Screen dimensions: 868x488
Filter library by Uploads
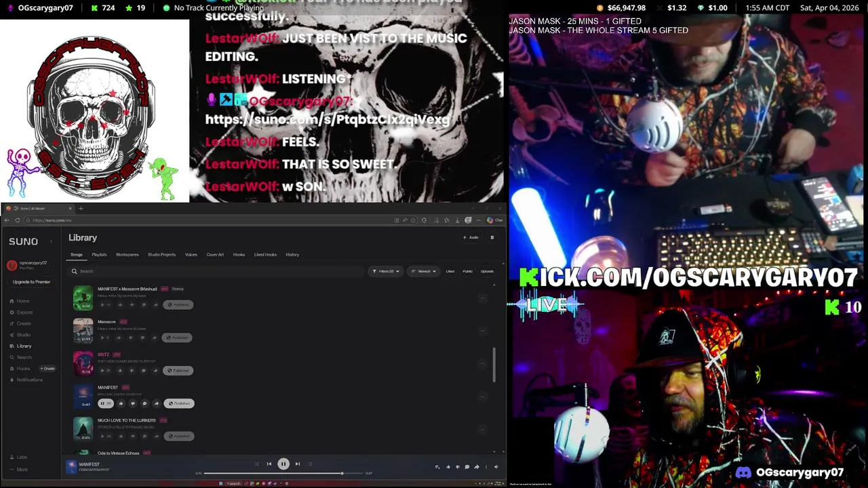[487, 271]
